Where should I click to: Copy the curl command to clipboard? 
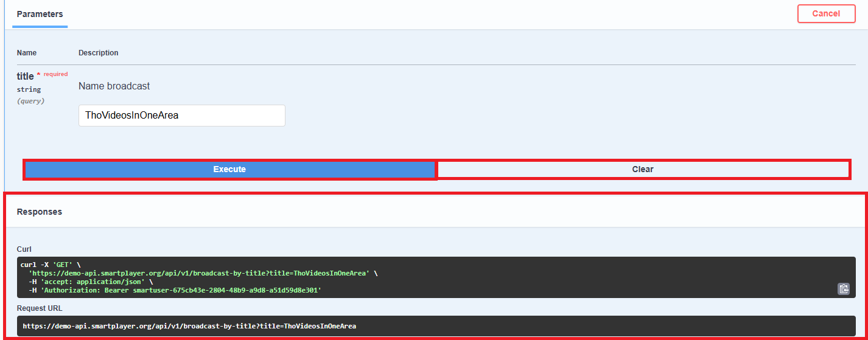click(x=843, y=289)
